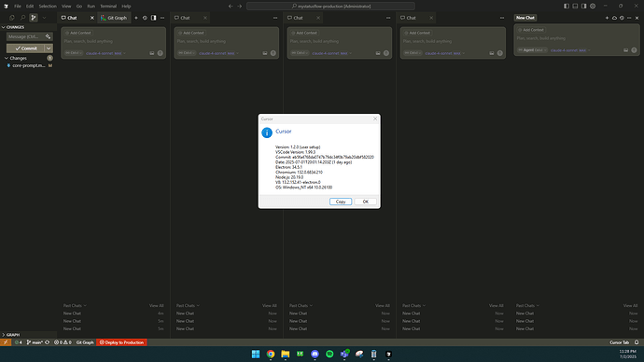Screen dimensions: 644x362
Task: Select the New Chat tab in right panel
Action: 525,18
